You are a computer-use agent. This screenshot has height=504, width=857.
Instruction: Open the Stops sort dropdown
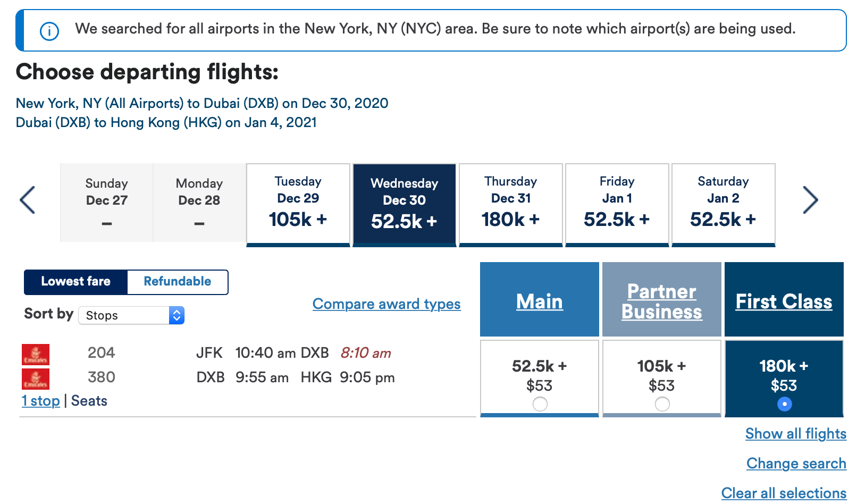(128, 315)
